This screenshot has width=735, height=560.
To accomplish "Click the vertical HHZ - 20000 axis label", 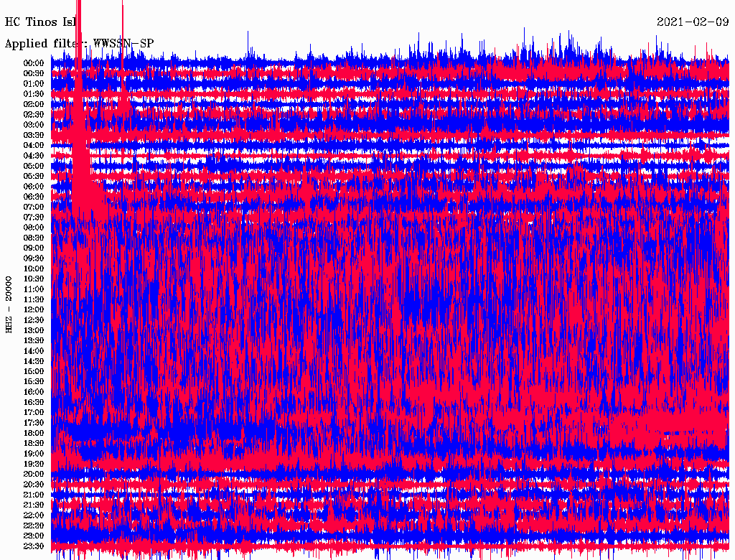I will pyautogui.click(x=9, y=304).
